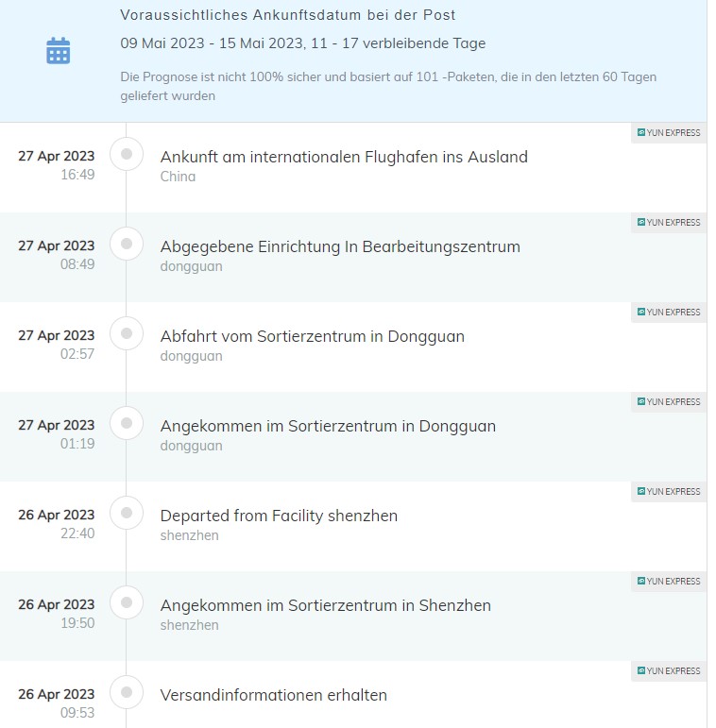This screenshot has width=716, height=728.
Task: Click Yun Express badge on Angekommen Shenzhen entry
Action: click(669, 582)
